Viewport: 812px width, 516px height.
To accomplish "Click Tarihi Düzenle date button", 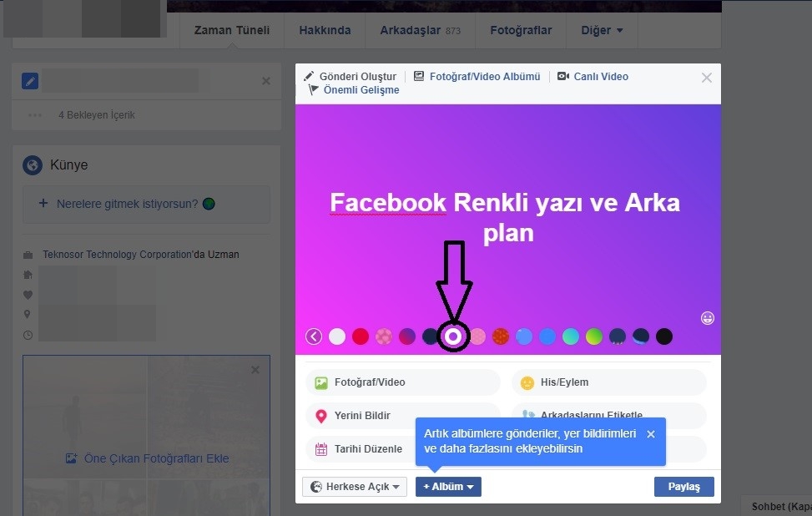I will [360, 449].
